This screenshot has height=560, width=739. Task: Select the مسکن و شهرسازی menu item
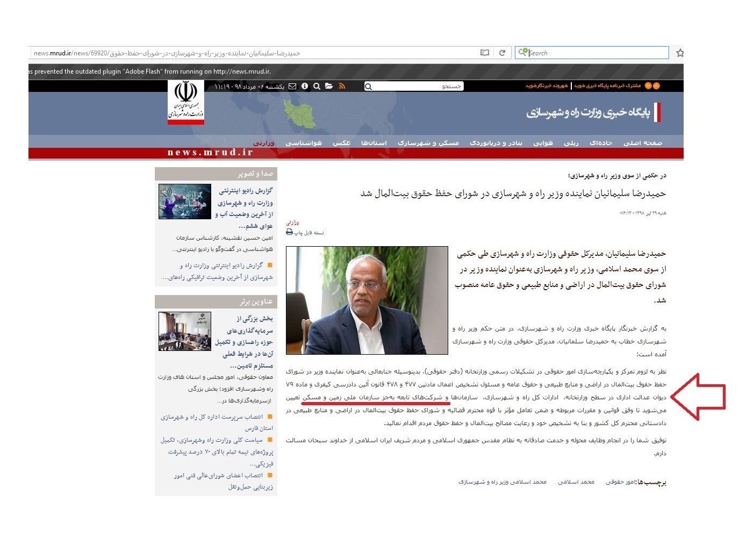tap(428, 143)
